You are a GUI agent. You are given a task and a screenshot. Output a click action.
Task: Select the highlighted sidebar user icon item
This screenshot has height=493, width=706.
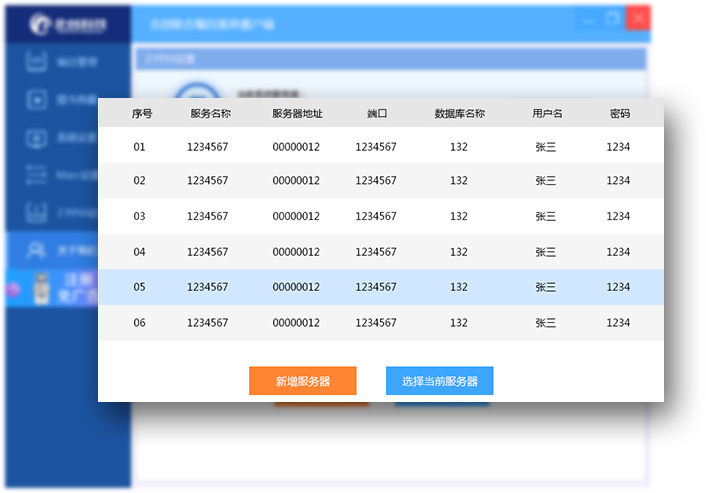coord(37,249)
